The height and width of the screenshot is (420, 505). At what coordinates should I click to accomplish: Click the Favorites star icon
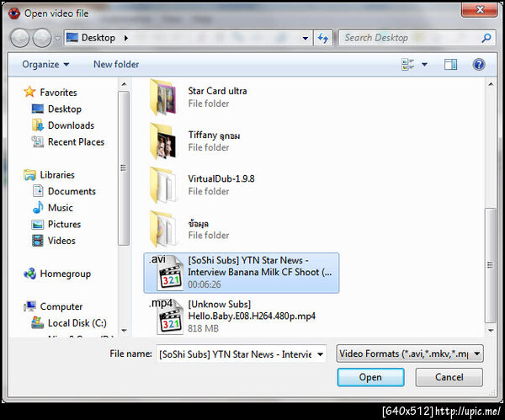click(29, 92)
